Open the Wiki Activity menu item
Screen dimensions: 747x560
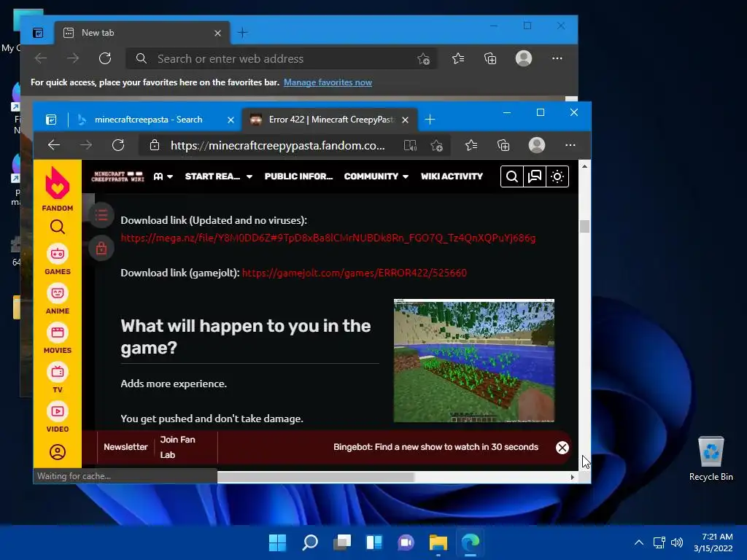tap(452, 176)
